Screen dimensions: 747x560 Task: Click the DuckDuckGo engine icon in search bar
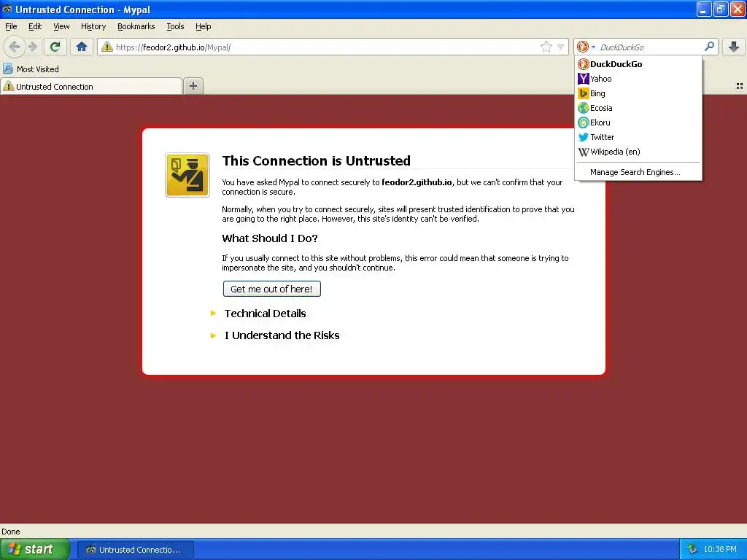[583, 47]
